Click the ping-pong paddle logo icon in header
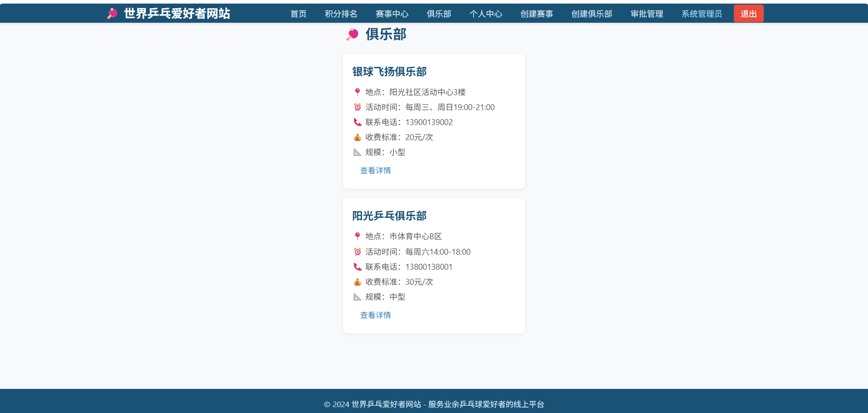This screenshot has width=868, height=413. (x=112, y=14)
